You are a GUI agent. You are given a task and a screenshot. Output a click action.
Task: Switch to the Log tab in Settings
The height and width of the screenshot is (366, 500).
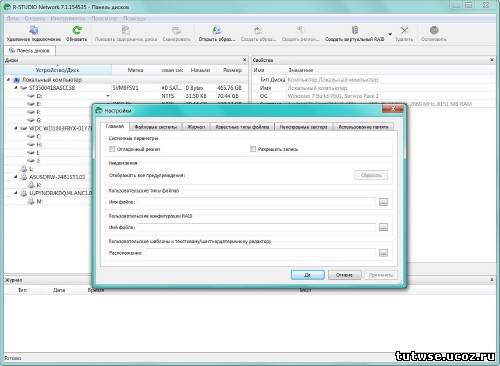click(x=196, y=127)
